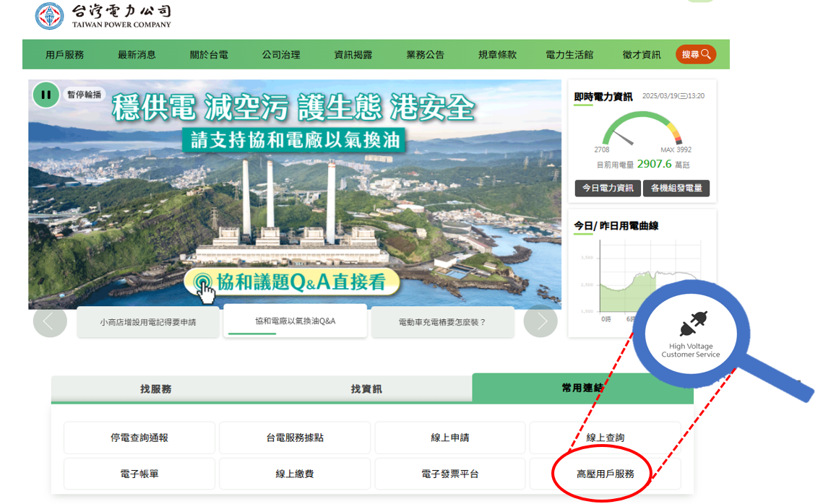Viewport: 823px width, 504px height.
Task: Click the Taiwan Power Company logo
Action: (103, 16)
